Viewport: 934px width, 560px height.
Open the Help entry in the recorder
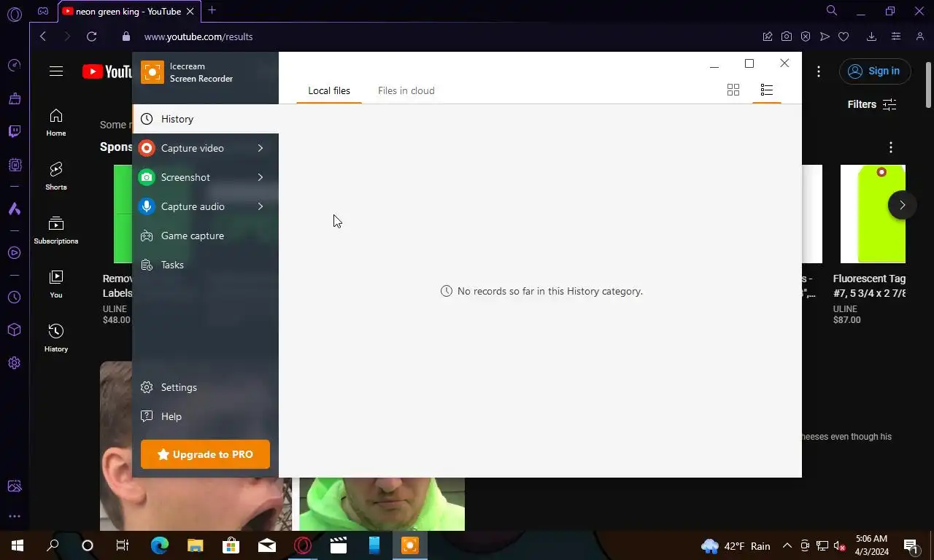[x=205, y=416]
